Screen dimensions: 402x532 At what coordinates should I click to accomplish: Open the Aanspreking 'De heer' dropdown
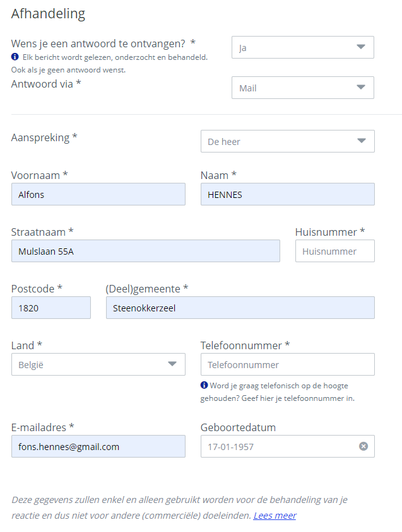point(287,141)
